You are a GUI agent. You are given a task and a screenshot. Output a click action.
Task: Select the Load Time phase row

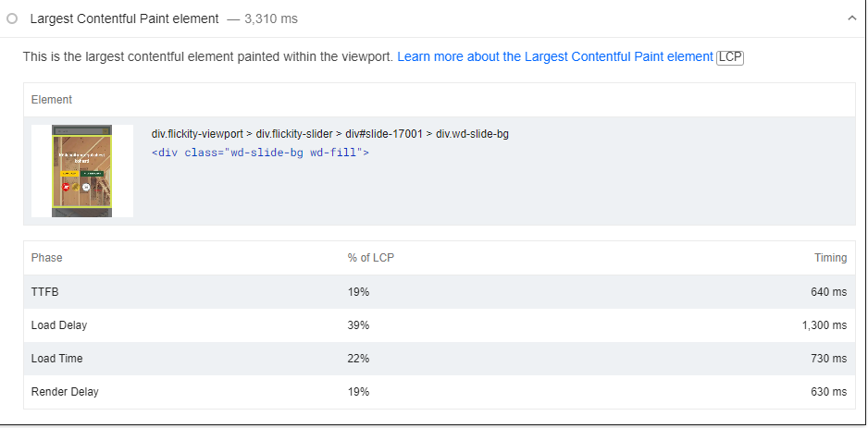(x=439, y=359)
